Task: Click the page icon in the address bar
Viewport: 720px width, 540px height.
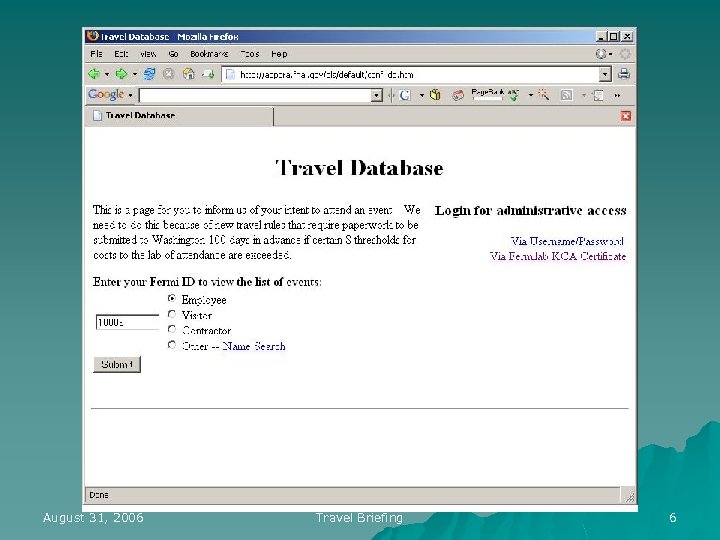Action: (231, 74)
